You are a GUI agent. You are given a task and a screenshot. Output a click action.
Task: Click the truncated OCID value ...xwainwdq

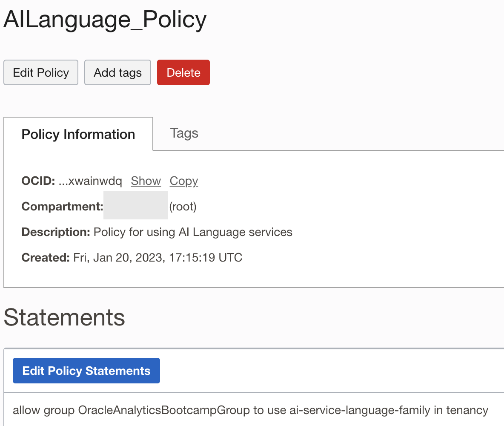point(90,181)
